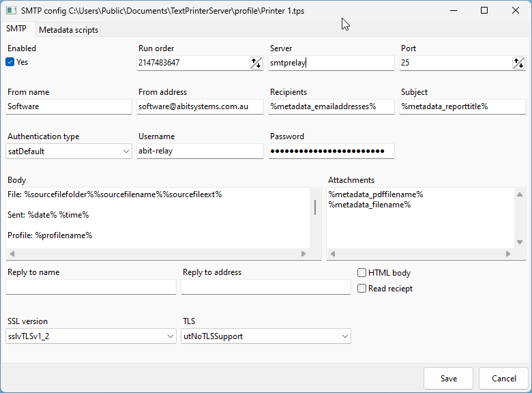Click the Body vertical scrollbar thumb

click(x=315, y=207)
